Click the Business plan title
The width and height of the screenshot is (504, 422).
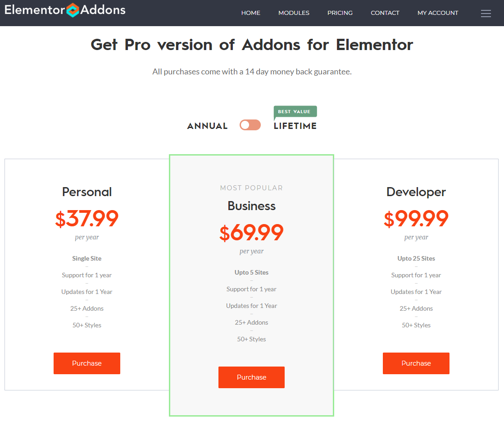point(251,206)
